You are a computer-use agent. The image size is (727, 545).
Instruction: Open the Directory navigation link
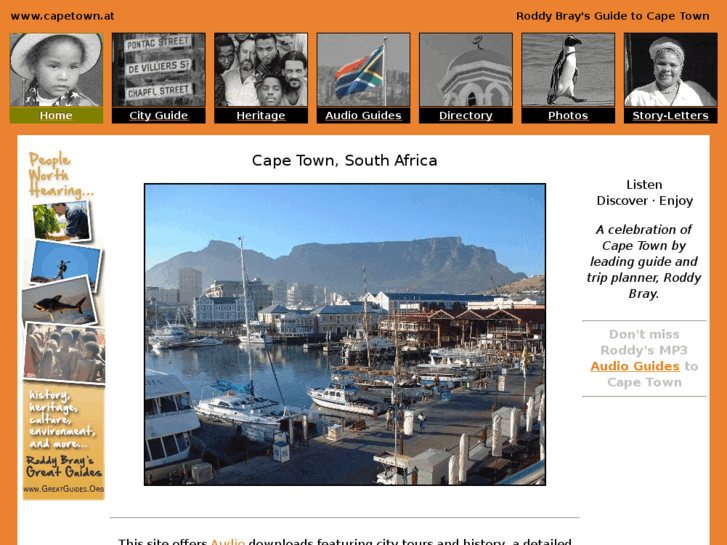click(x=466, y=115)
